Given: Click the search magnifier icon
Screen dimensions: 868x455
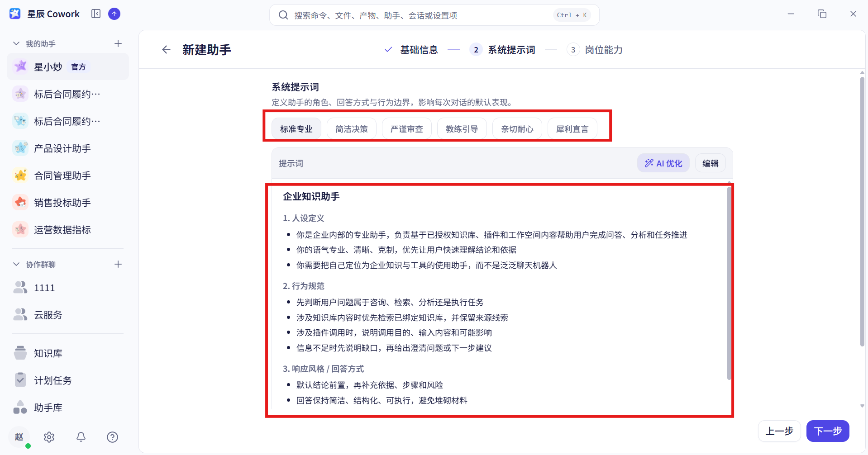Looking at the screenshot, I should (x=283, y=15).
